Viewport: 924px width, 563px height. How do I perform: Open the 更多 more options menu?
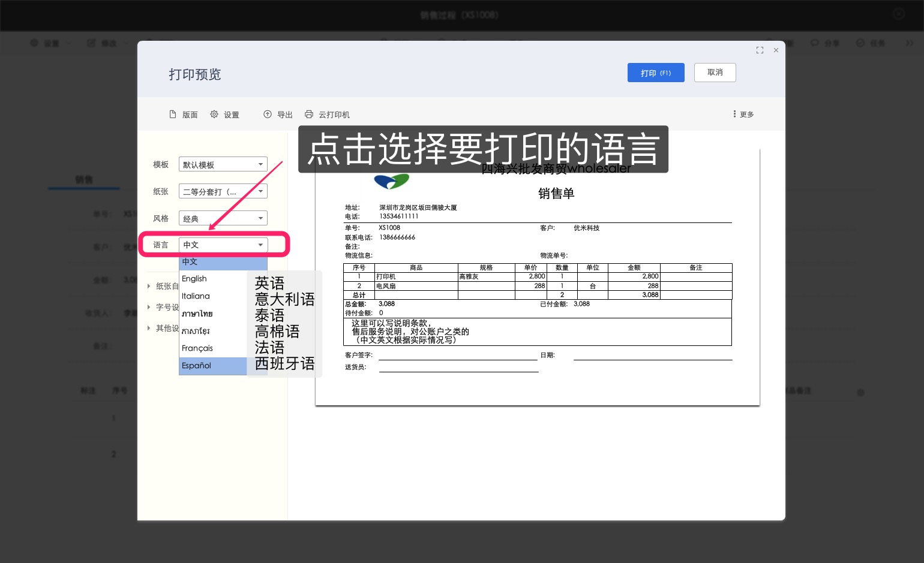pyautogui.click(x=743, y=114)
